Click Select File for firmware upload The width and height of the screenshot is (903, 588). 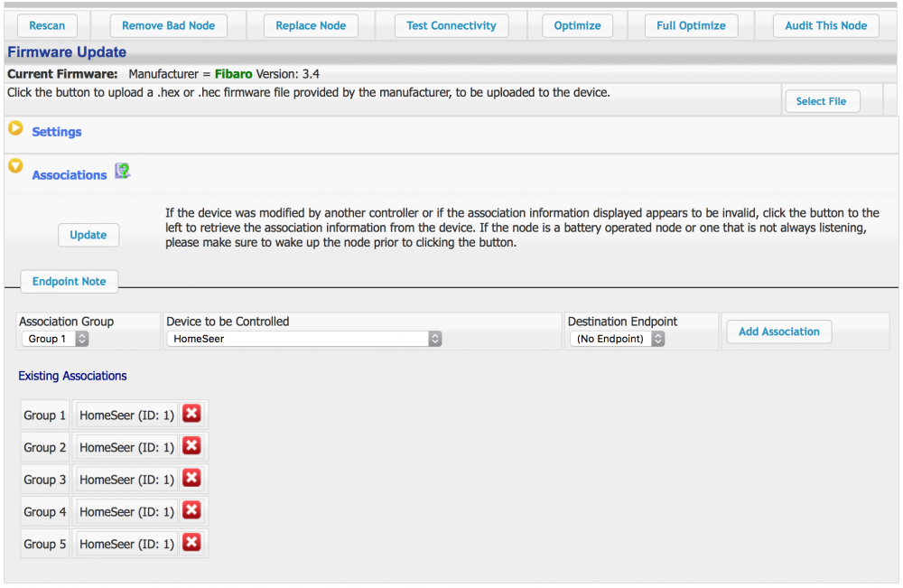click(x=821, y=101)
